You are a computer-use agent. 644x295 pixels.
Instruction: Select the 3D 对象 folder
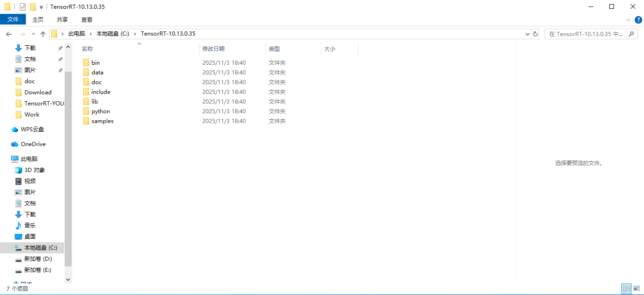[35, 170]
